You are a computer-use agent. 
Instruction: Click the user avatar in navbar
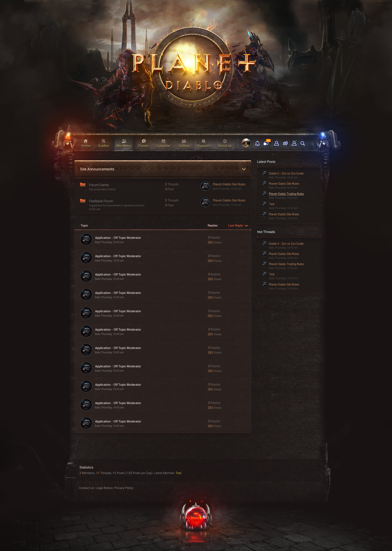[x=246, y=143]
